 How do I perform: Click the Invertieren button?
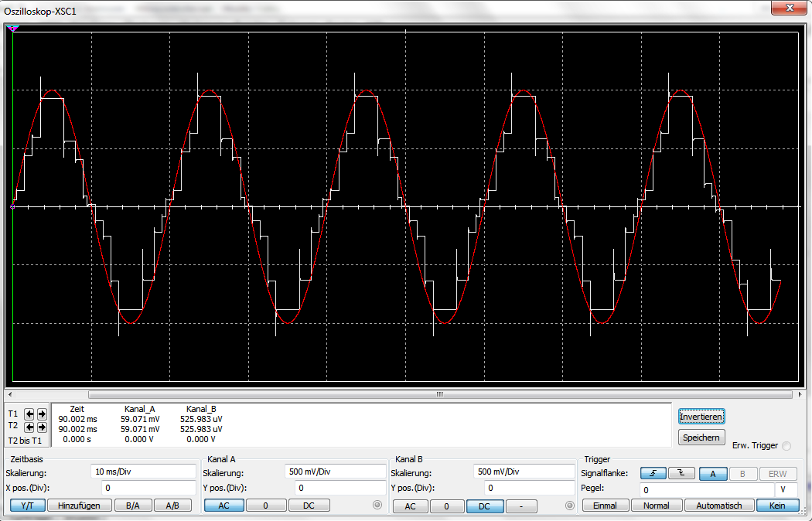701,417
